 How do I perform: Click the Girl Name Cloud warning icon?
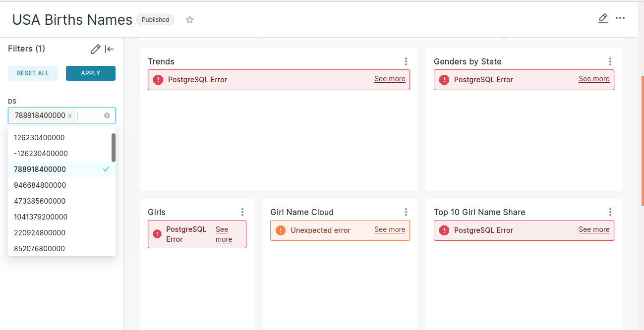[281, 230]
